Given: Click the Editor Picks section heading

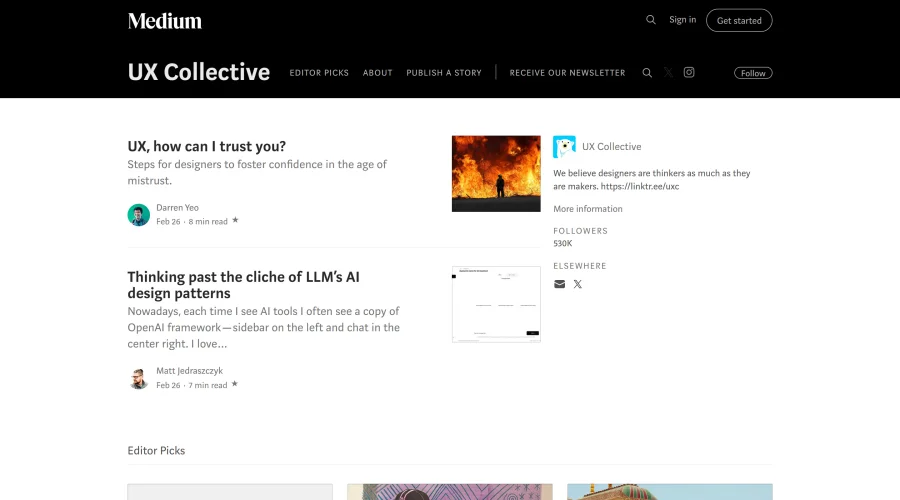Looking at the screenshot, I should point(156,451).
